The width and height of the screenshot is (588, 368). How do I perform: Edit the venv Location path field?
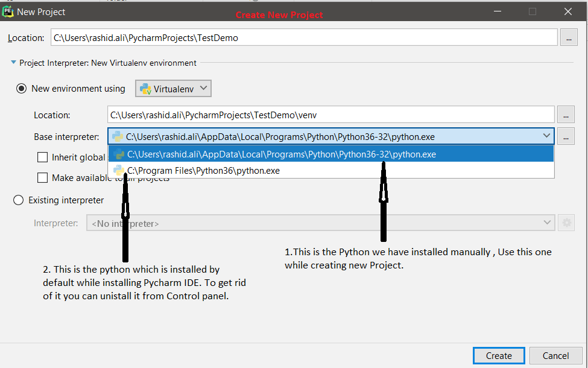[x=330, y=115]
